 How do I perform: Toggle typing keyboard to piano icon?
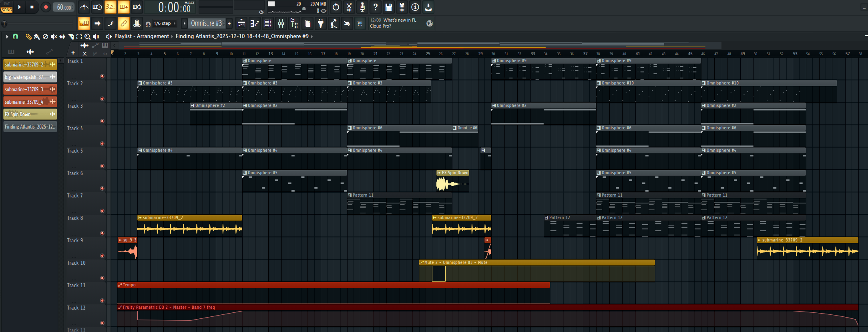pos(84,24)
